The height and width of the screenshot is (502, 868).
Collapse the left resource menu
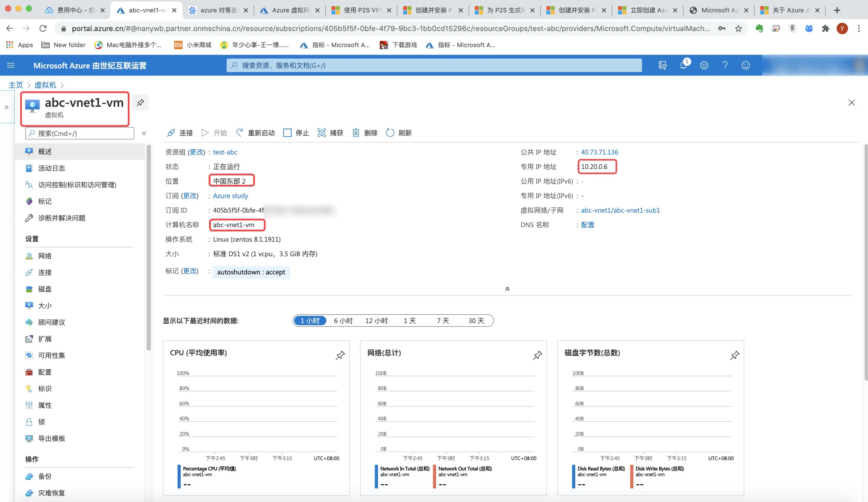[144, 133]
